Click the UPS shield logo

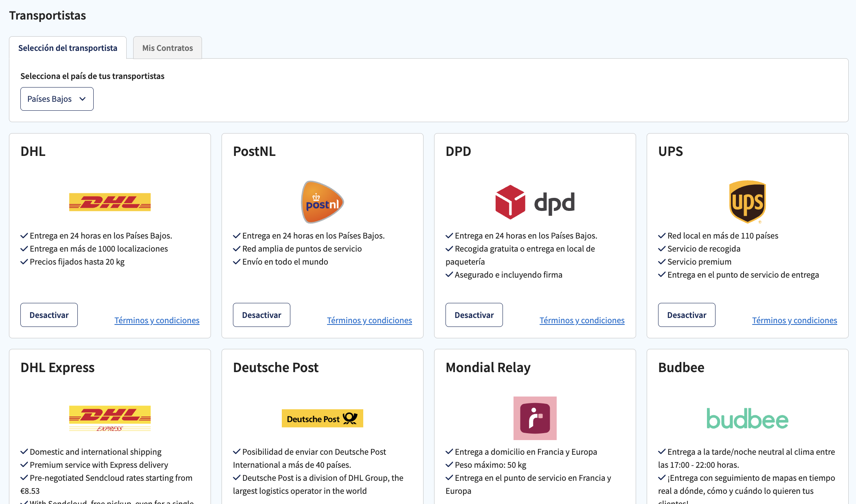click(747, 202)
